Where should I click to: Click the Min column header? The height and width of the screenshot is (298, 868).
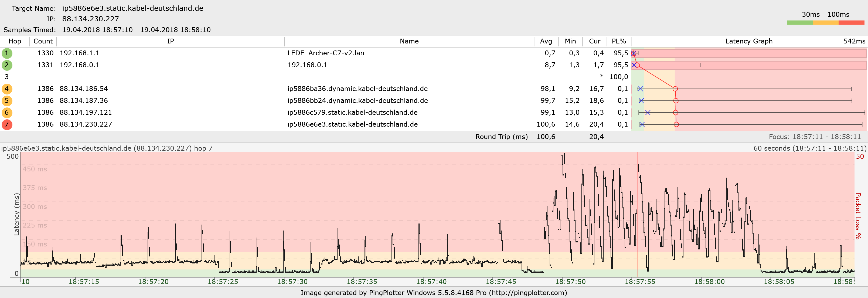click(x=570, y=41)
